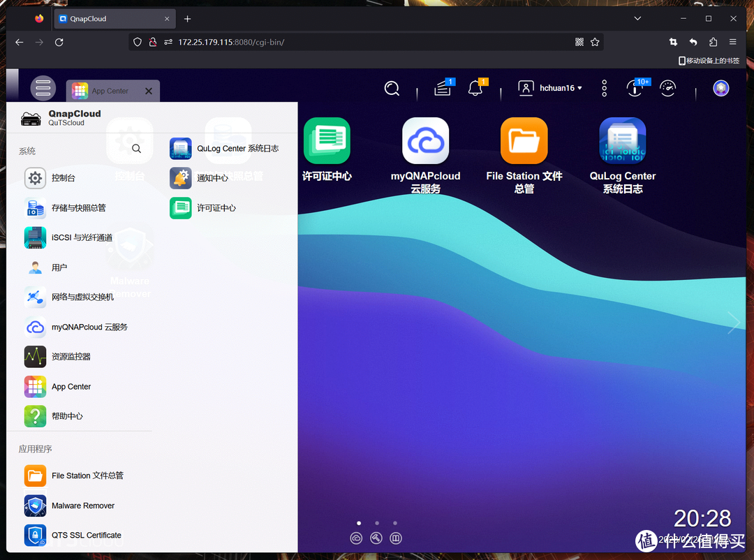Launch Malware Remover from the menu

point(70,506)
